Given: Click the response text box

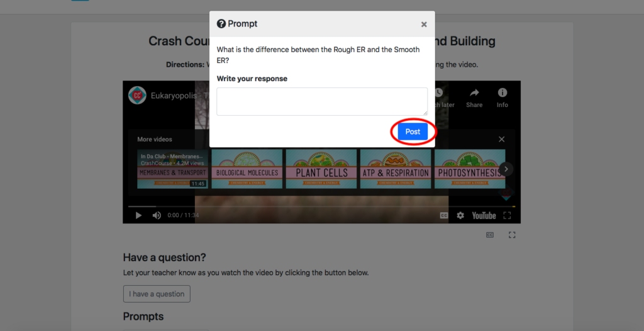Looking at the screenshot, I should tap(322, 101).
